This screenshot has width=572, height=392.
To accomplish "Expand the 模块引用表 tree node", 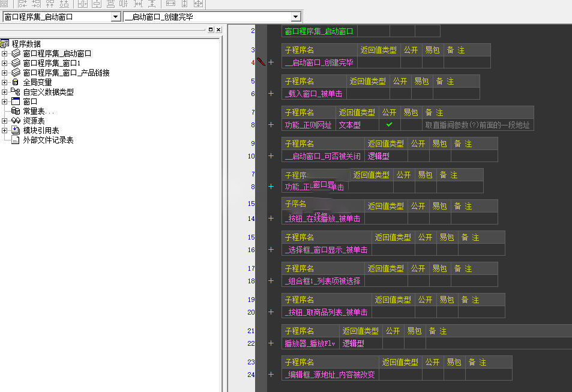I will coord(4,130).
